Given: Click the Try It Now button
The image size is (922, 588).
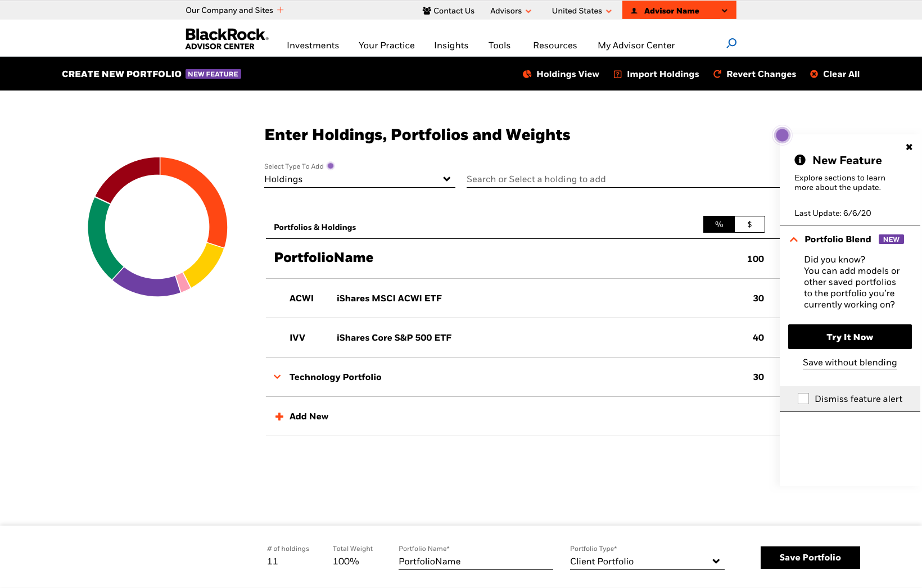Looking at the screenshot, I should [x=850, y=337].
